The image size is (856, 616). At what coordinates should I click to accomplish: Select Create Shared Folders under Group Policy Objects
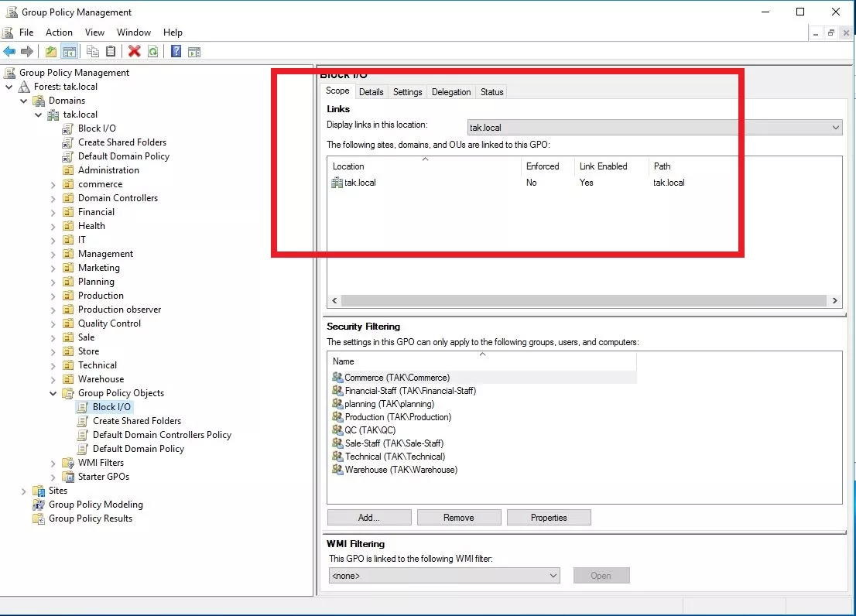click(136, 421)
